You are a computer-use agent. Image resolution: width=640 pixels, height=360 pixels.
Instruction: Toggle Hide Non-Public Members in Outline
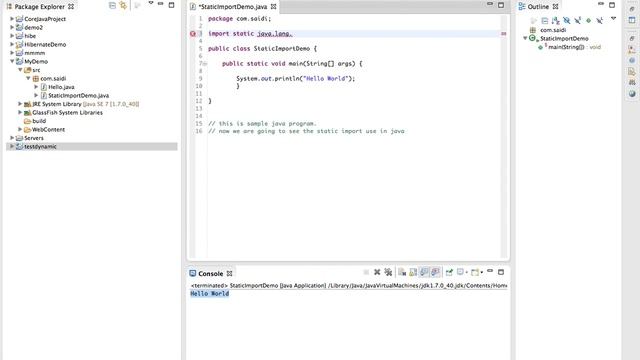[589, 20]
